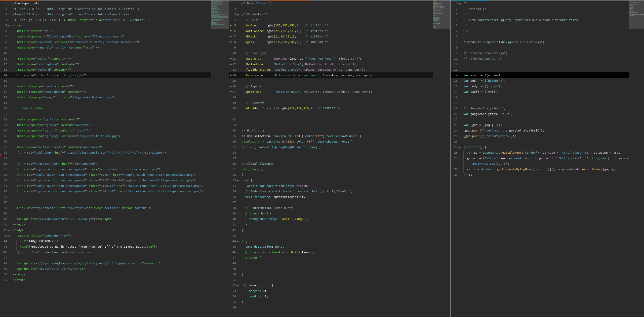Click the shortcut icon /favicon.ico line

(x=57, y=164)
